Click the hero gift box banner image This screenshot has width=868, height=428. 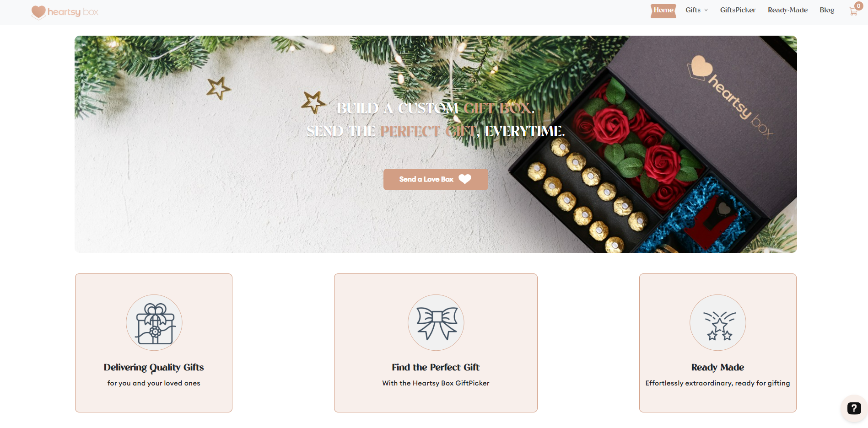pos(436,144)
